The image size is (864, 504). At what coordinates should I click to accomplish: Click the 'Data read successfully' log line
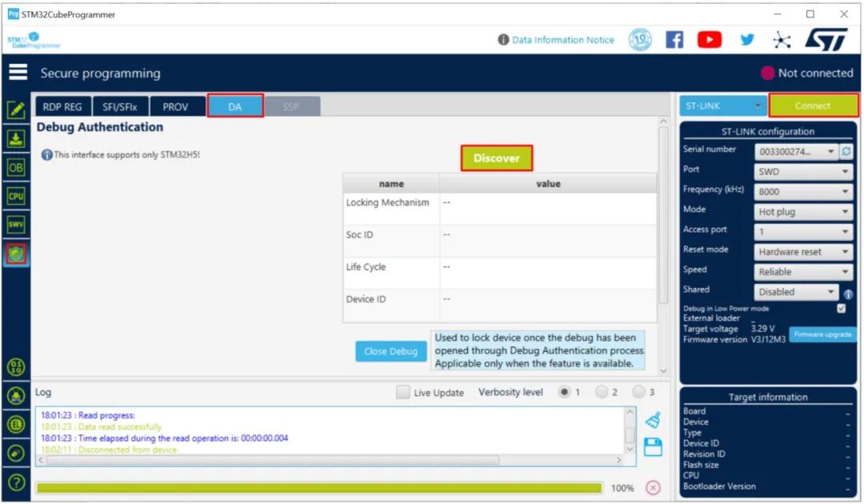coord(101,427)
